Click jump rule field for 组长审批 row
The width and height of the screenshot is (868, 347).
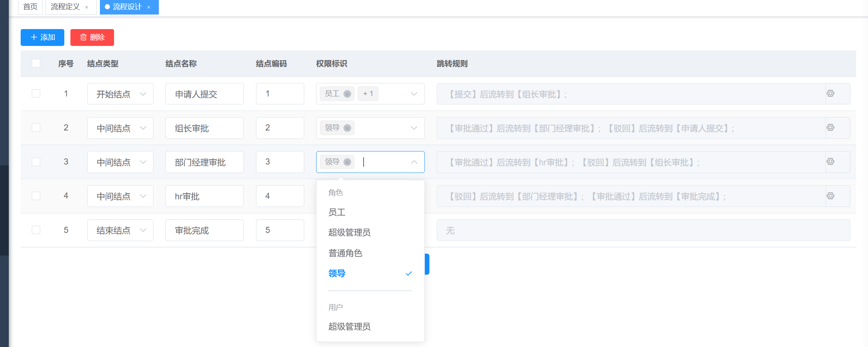pos(631,128)
